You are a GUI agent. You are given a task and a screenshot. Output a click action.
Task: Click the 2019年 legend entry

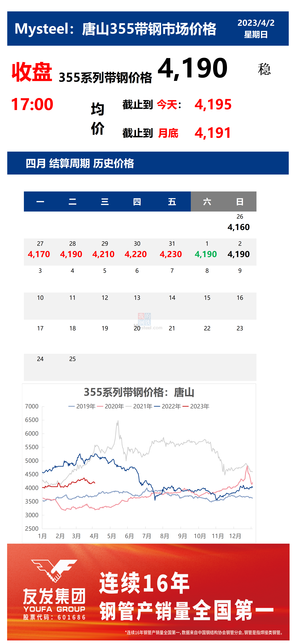click(82, 407)
